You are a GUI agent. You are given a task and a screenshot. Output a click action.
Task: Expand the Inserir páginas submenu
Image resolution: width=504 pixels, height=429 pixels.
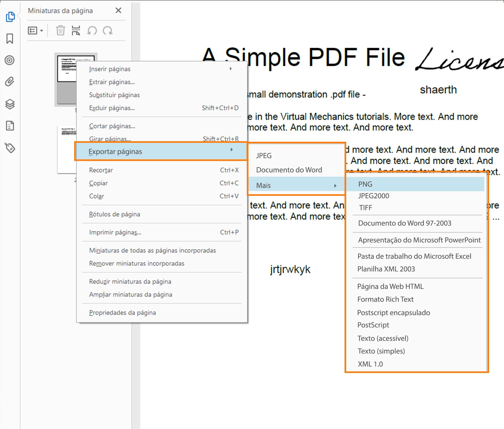(x=162, y=69)
